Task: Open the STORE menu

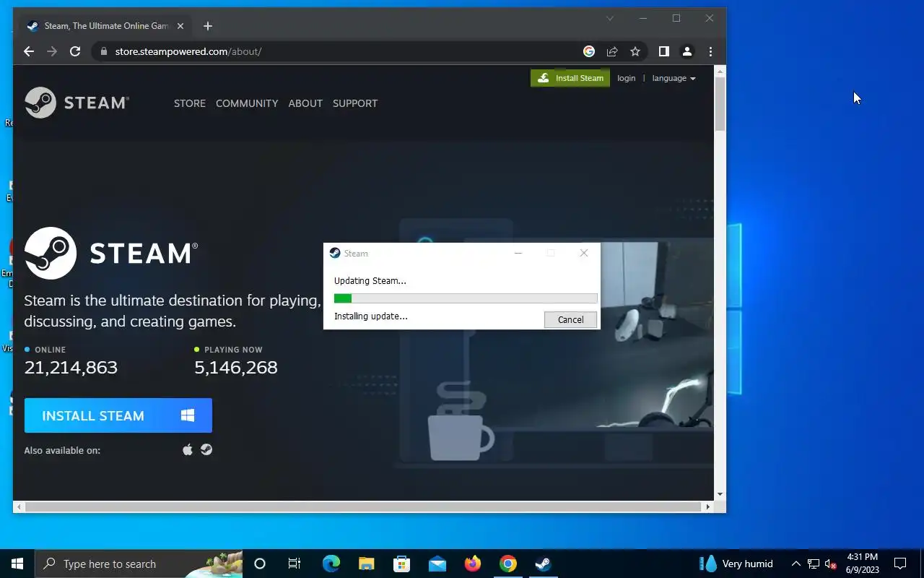Action: [x=190, y=103]
